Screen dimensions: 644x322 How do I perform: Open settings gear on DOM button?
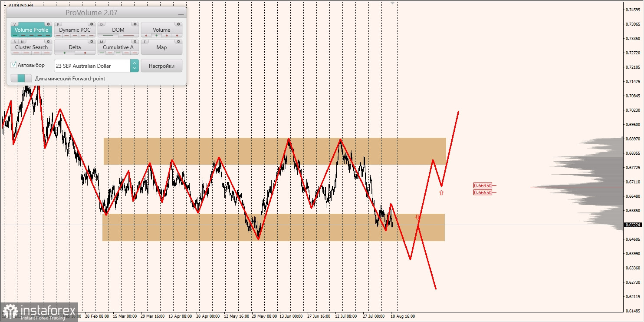click(x=135, y=24)
